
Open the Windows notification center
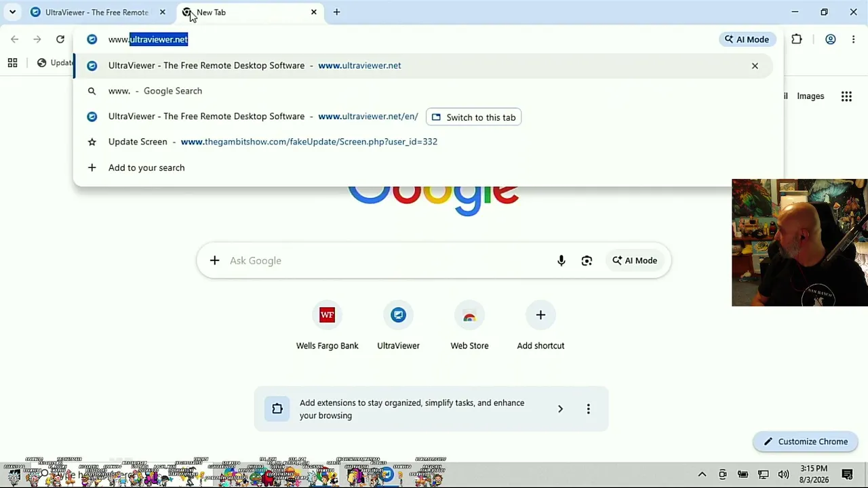click(847, 474)
